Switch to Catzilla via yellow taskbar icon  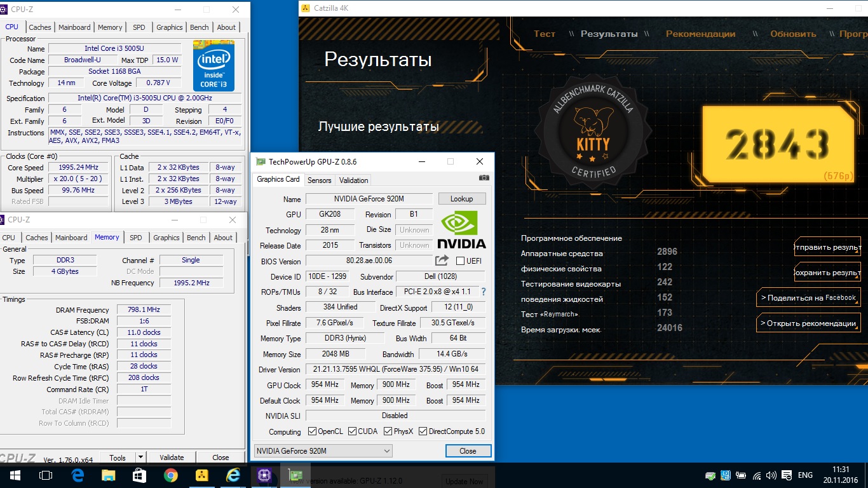click(x=201, y=475)
